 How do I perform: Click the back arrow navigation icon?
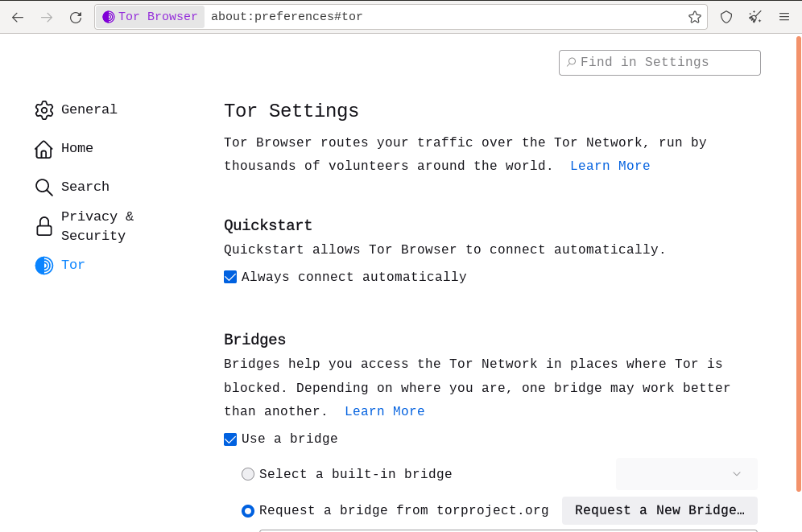pos(18,17)
